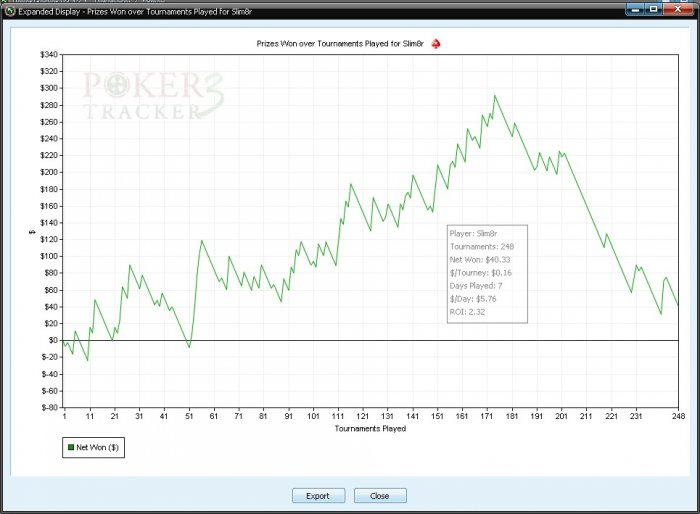
Task: Click 'Player: Slim8r' in tooltip
Action: [x=473, y=234]
